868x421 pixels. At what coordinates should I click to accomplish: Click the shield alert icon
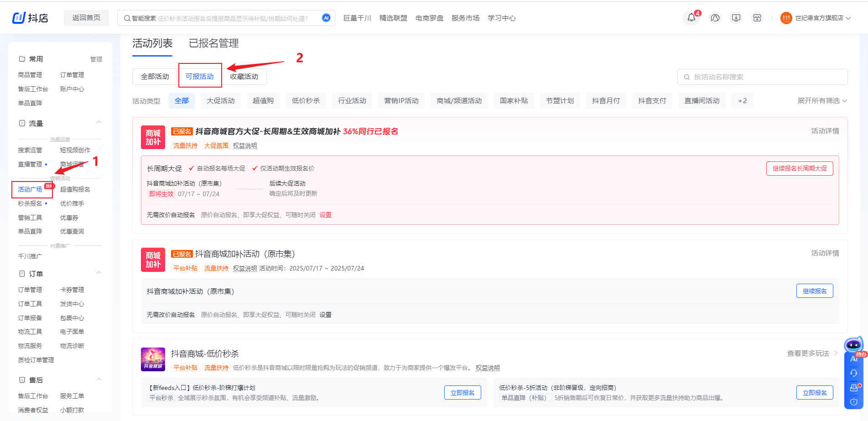click(x=854, y=402)
